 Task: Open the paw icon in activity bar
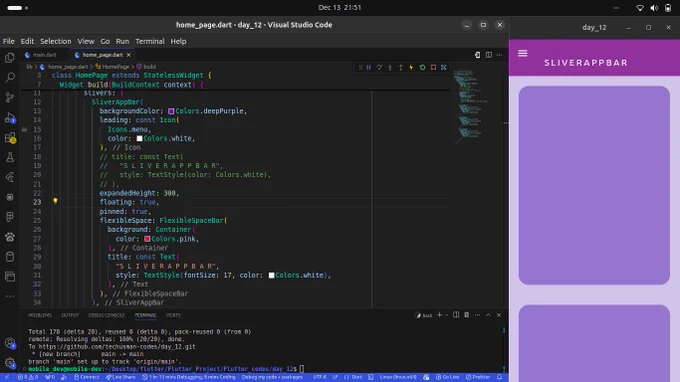[x=10, y=237]
